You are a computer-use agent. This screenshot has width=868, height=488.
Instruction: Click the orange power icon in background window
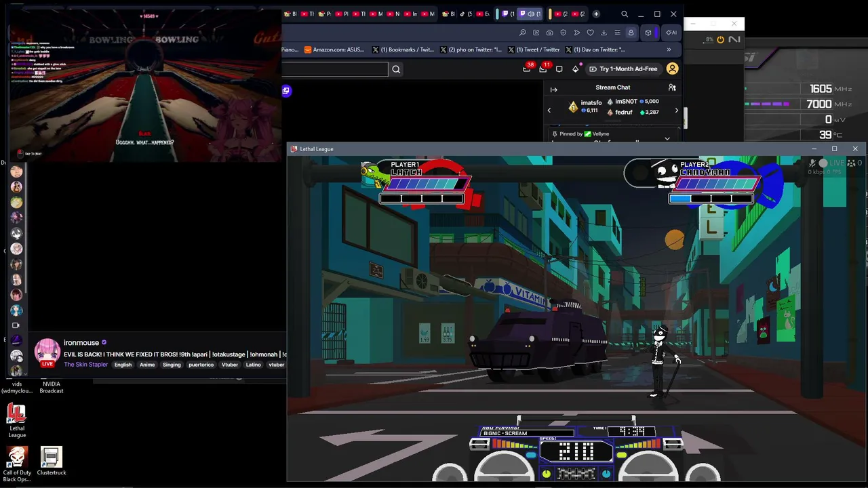(720, 40)
